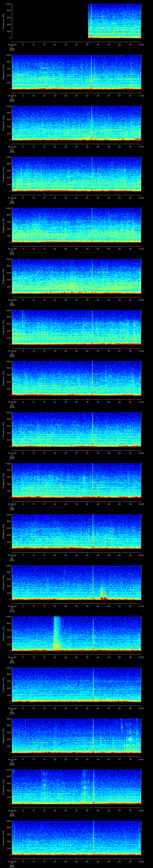Click the Frequency (Hz) axis label of the 16:09:00 plot

tap(3, 21)
